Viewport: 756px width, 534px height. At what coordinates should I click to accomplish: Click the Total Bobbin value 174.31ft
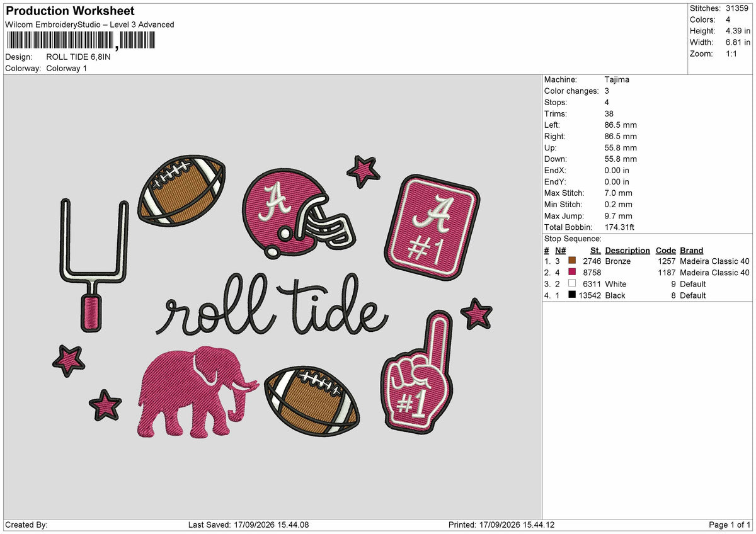pyautogui.click(x=620, y=227)
